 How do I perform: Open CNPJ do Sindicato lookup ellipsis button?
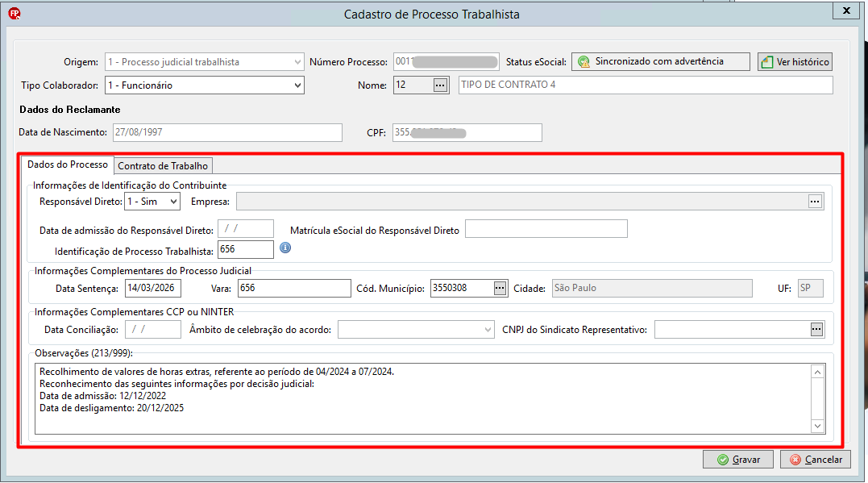pyautogui.click(x=816, y=330)
